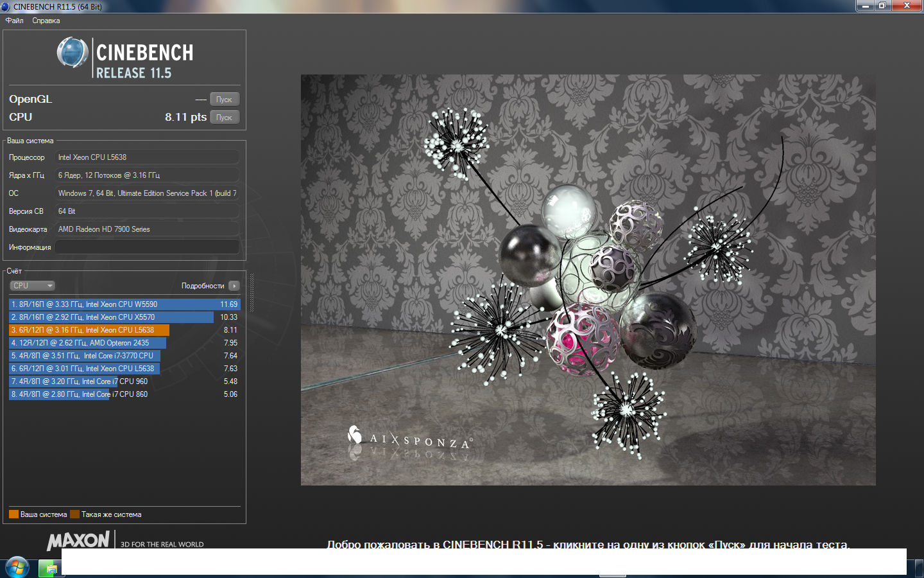Screen dimensions: 924x578
Task: Click the Cinebench sphere logo icon
Action: pos(73,52)
